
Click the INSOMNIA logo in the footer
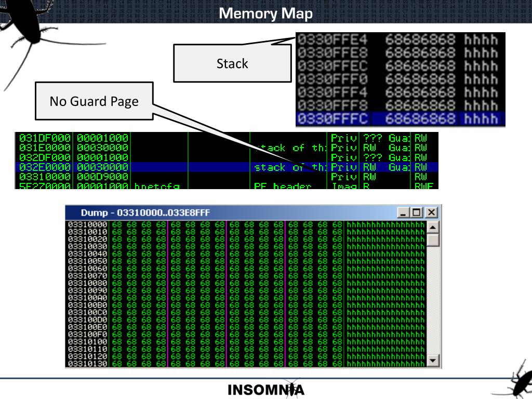tap(266, 390)
